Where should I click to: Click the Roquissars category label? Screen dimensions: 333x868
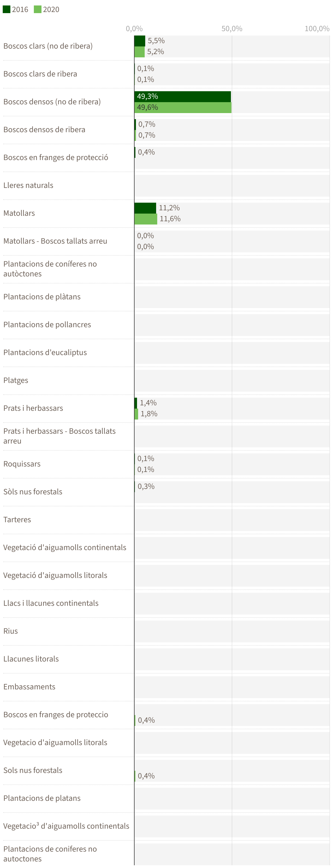pos(22,464)
